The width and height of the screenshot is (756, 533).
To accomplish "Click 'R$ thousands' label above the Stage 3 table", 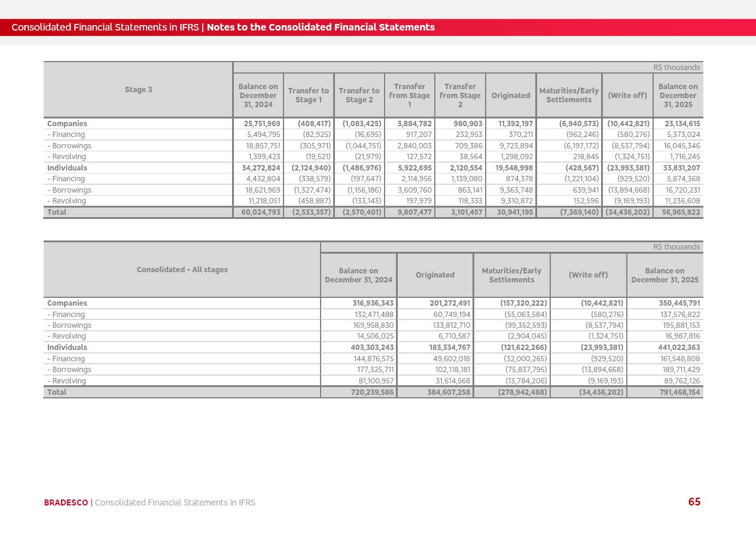I will [676, 68].
